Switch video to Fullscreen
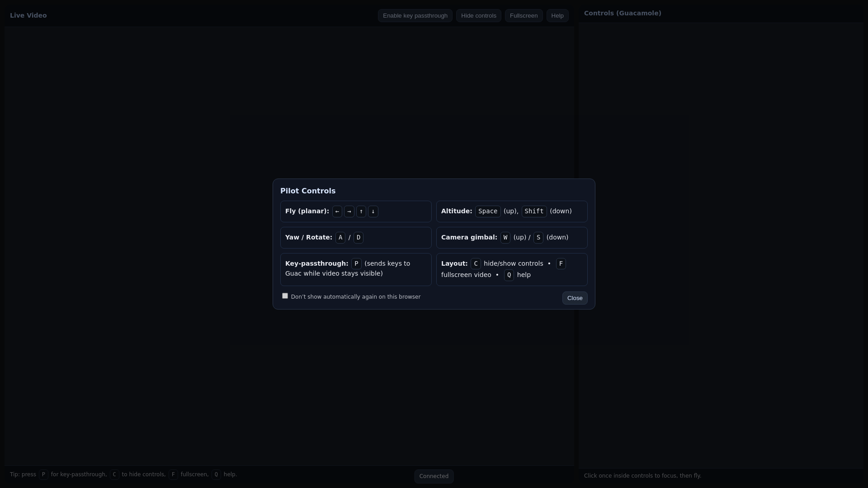The height and width of the screenshot is (488, 868). pyautogui.click(x=524, y=16)
